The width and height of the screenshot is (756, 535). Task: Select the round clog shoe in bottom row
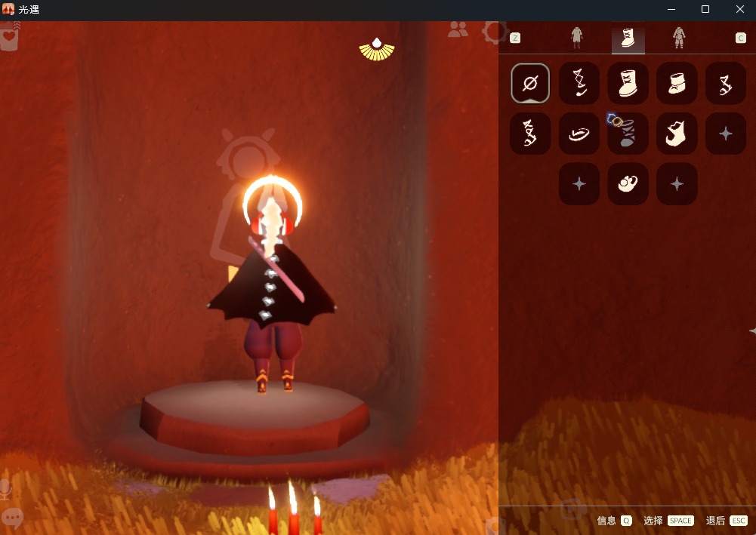point(628,183)
